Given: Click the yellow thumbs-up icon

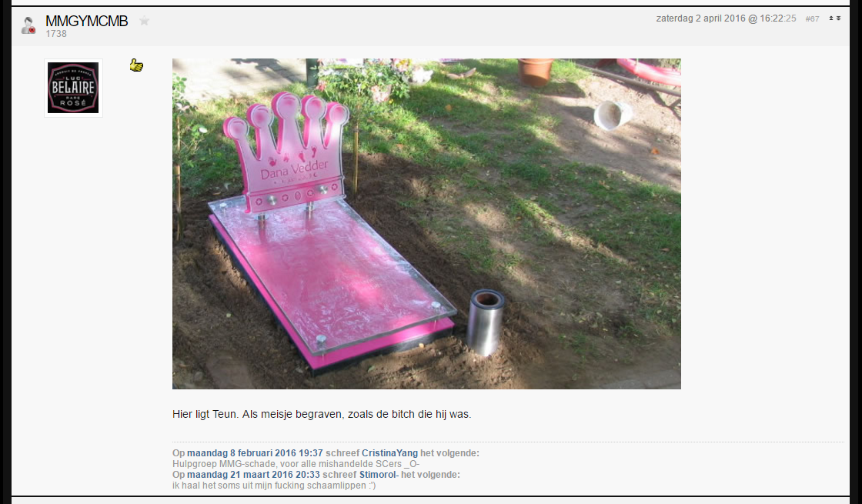Looking at the screenshot, I should (x=136, y=65).
